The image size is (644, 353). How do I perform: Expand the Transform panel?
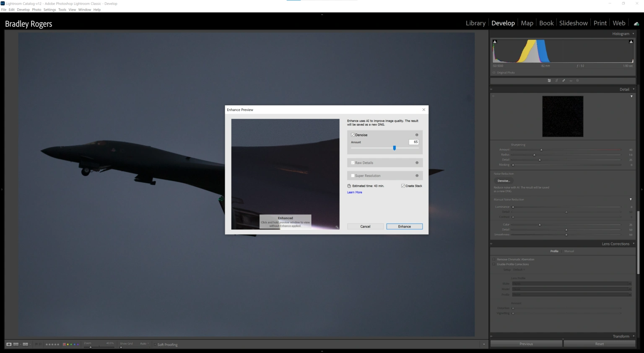click(621, 336)
